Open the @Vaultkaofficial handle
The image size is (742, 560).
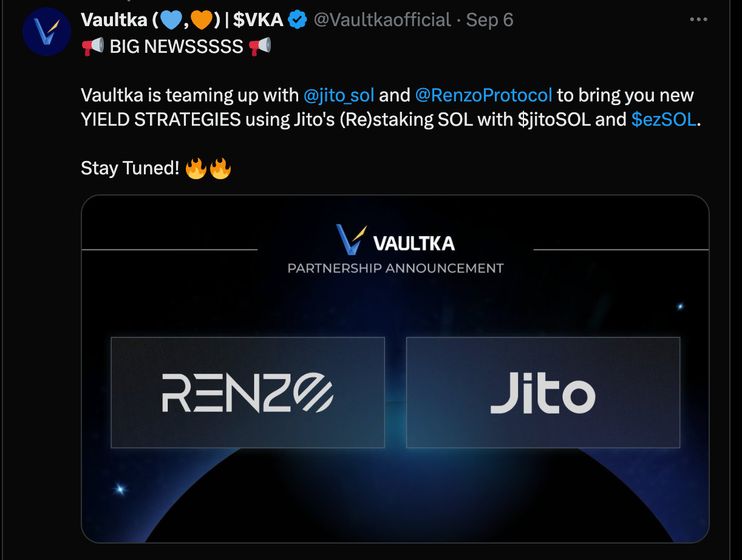click(x=382, y=20)
